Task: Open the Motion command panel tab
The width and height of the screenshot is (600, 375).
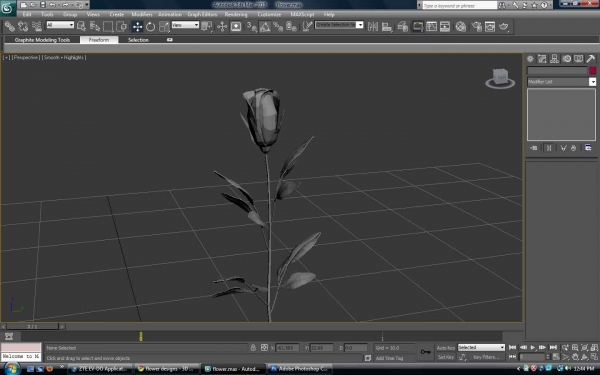Action: (x=566, y=59)
